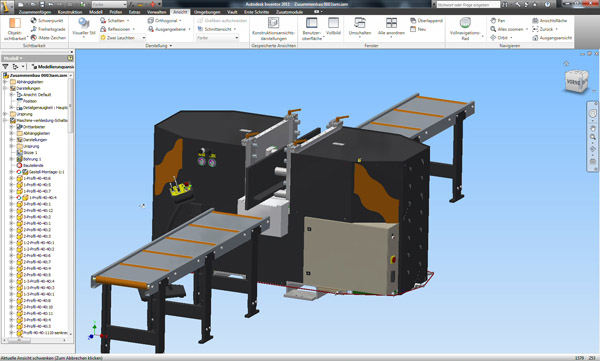Click the navigation bar zoom icon

tap(592, 137)
